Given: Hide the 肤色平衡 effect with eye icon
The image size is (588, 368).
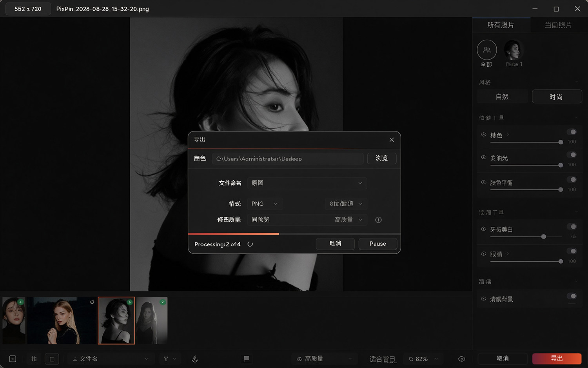Looking at the screenshot, I should (x=483, y=182).
